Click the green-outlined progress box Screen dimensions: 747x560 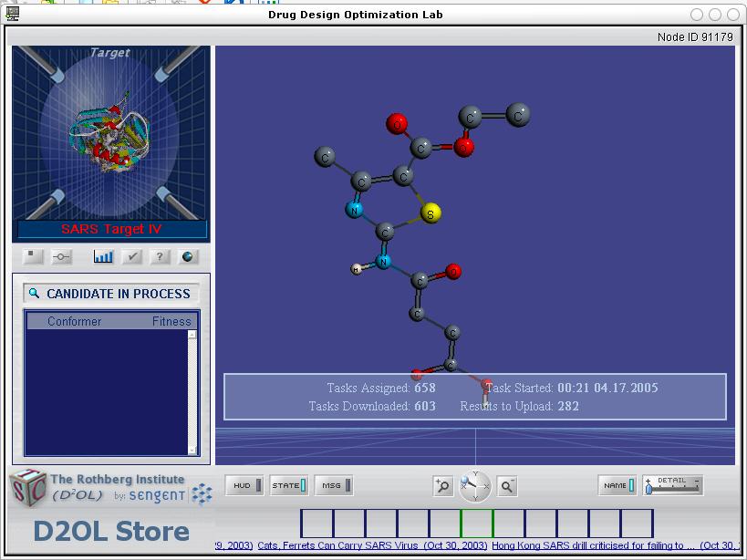point(477,524)
